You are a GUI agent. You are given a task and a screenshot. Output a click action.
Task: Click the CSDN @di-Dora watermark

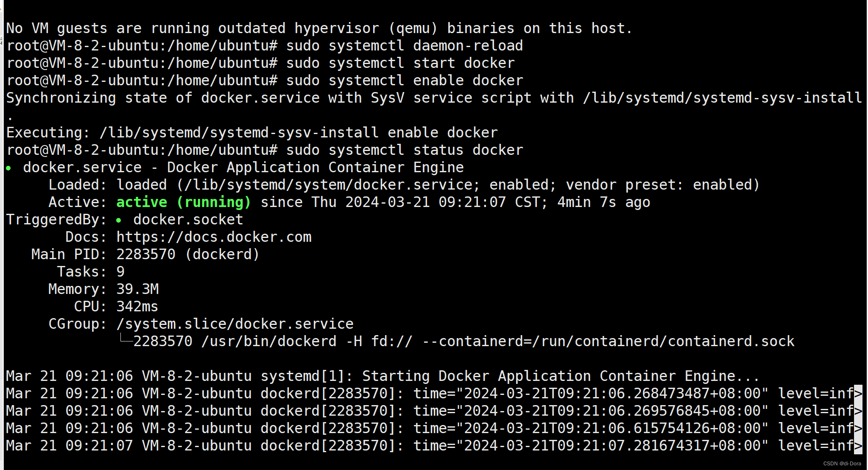tap(842, 464)
